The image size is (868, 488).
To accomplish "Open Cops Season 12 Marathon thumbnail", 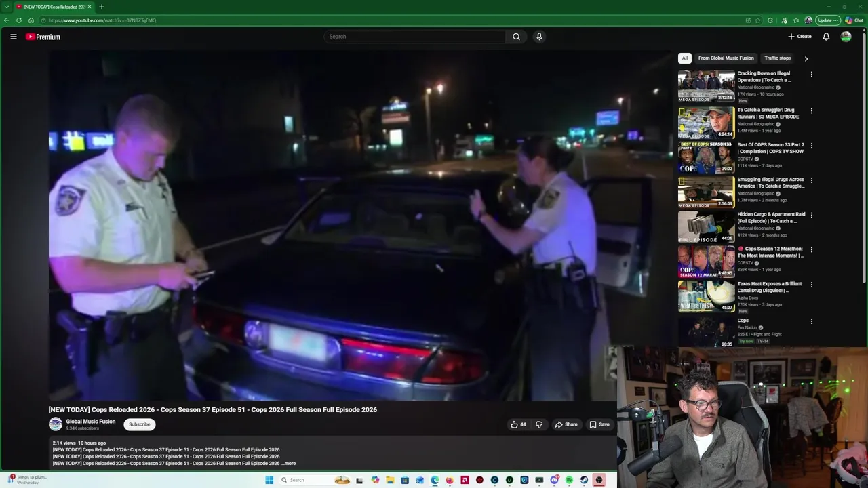I will [x=706, y=261].
